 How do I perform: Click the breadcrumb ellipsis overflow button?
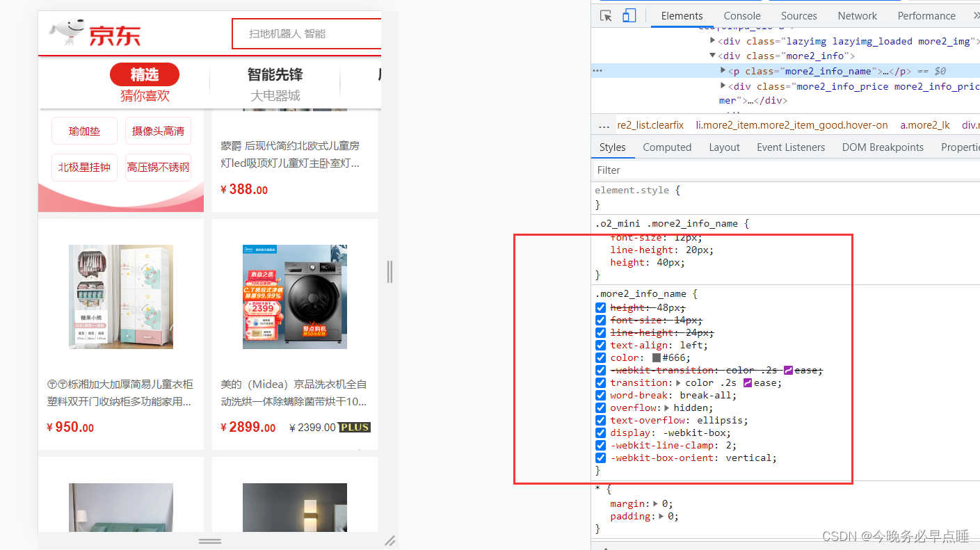[x=604, y=126]
